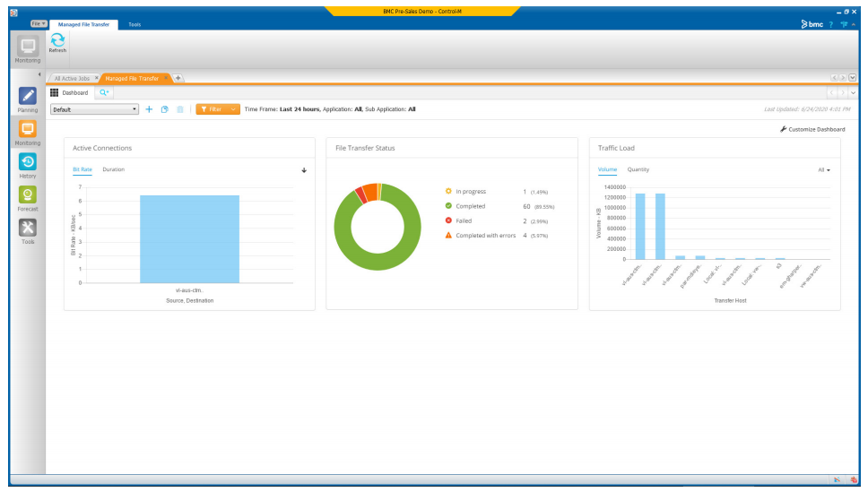This screenshot has width=868, height=492.
Task: Open the All dropdown in Traffic Load
Action: point(823,169)
